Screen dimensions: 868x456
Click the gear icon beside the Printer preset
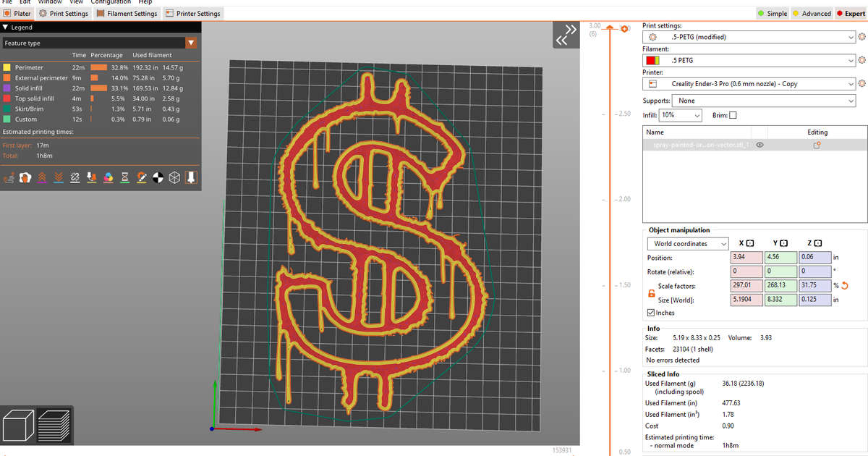click(861, 84)
